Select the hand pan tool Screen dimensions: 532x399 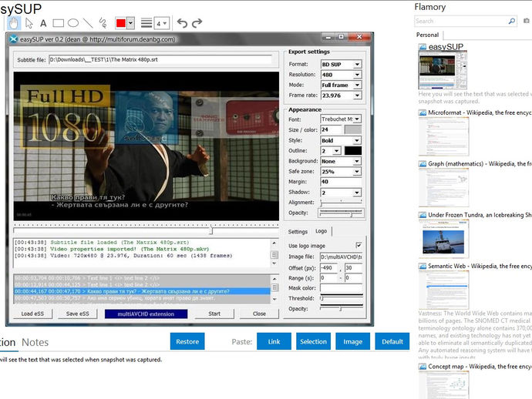(x=14, y=23)
